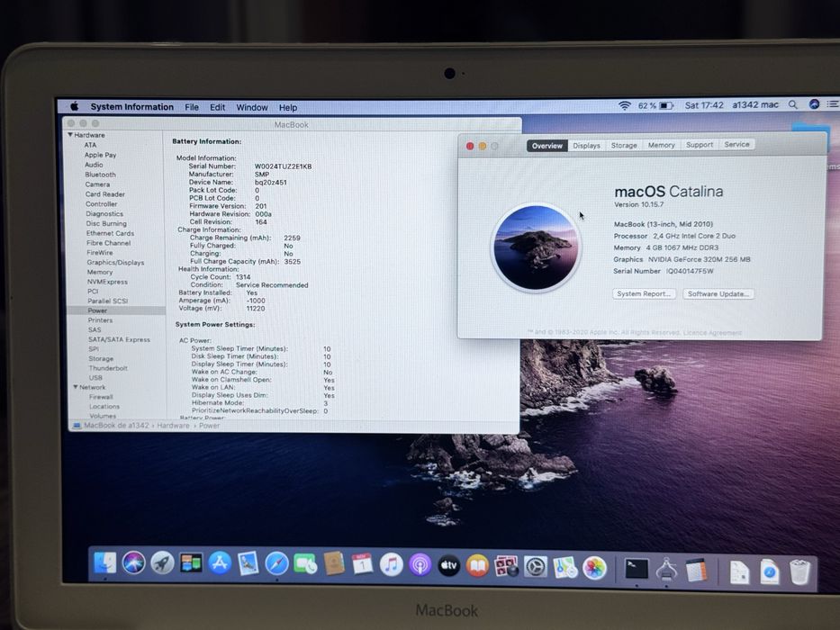Open Podcasts in the Dock
Image resolution: width=840 pixels, height=630 pixels.
click(x=420, y=565)
